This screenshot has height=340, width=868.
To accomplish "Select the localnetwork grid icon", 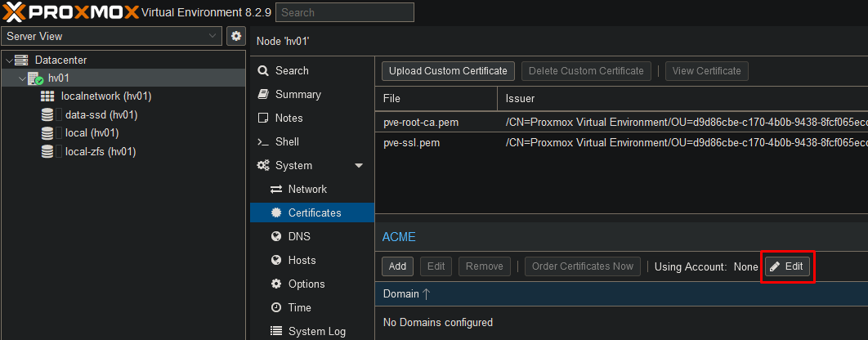I will (x=48, y=96).
